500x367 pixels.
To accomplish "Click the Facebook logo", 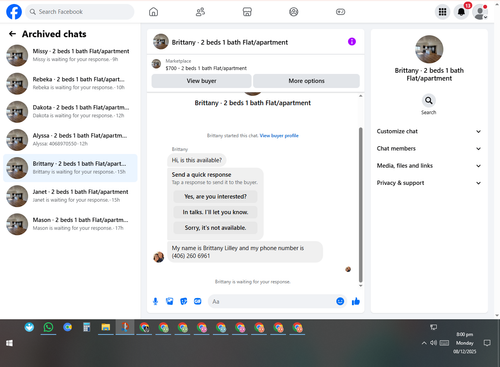I will point(14,12).
